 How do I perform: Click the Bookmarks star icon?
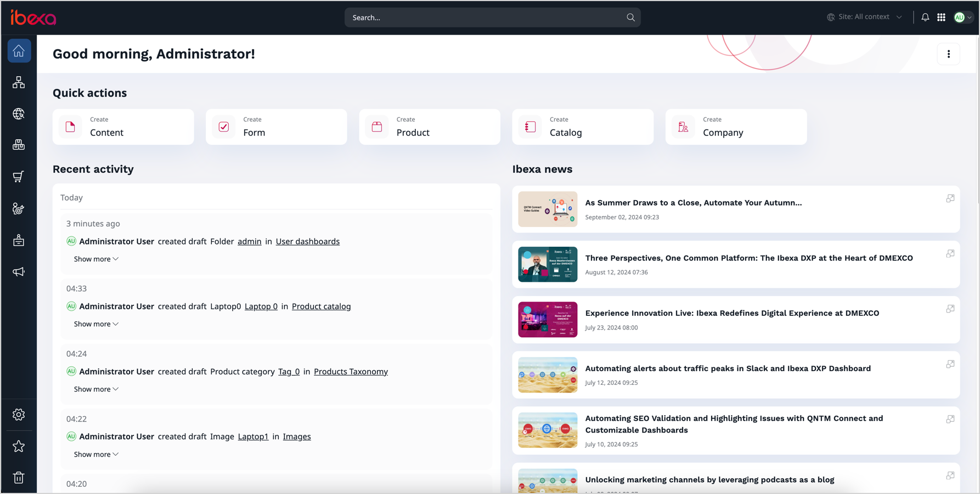19,446
